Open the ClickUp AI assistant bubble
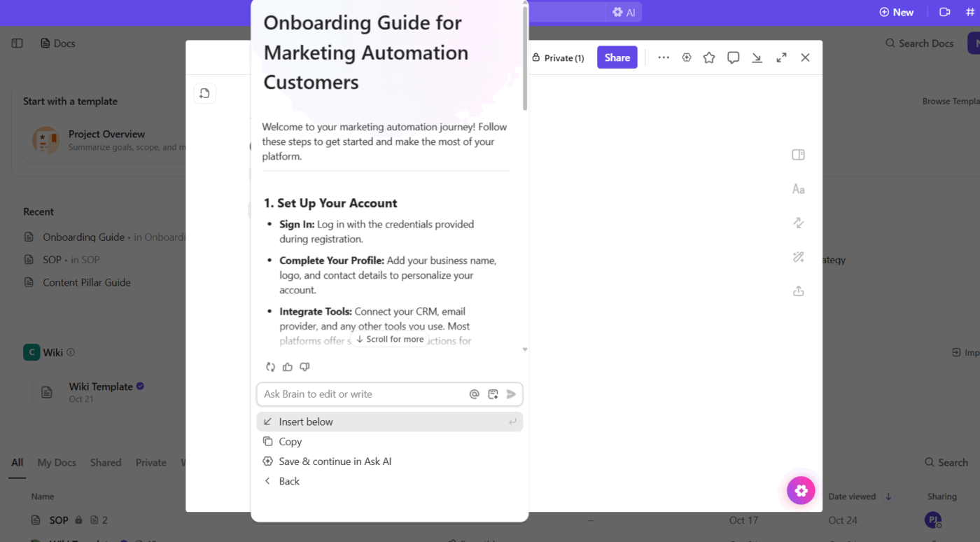The image size is (980, 542). [800, 490]
